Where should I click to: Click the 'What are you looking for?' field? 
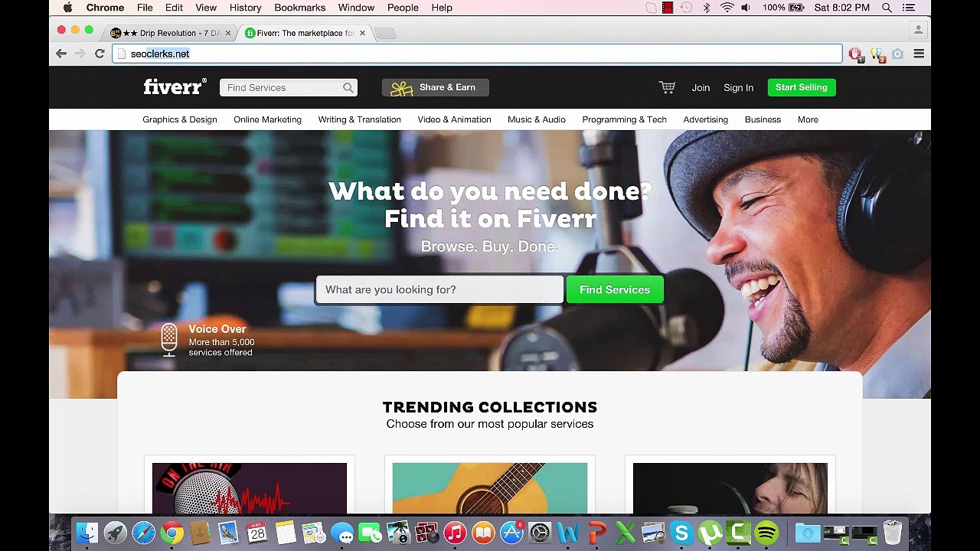tap(439, 290)
